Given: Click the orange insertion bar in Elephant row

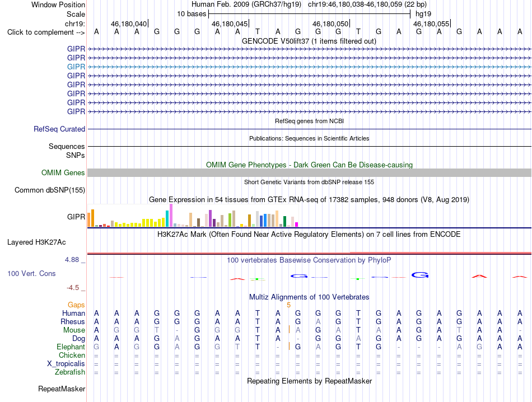Looking at the screenshot, I should (289, 346).
